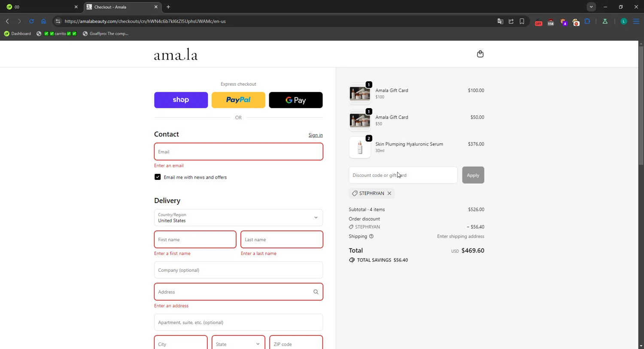Viewport: 644px width, 349px height.
Task: Click the $50 Amala Gift Card thumbnail
Action: point(360,121)
